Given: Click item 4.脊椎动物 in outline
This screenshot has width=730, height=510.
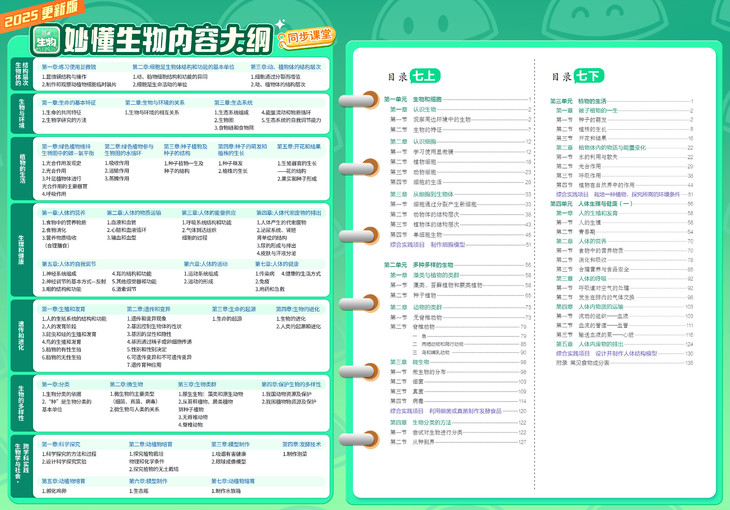Looking at the screenshot, I should coord(192,425).
